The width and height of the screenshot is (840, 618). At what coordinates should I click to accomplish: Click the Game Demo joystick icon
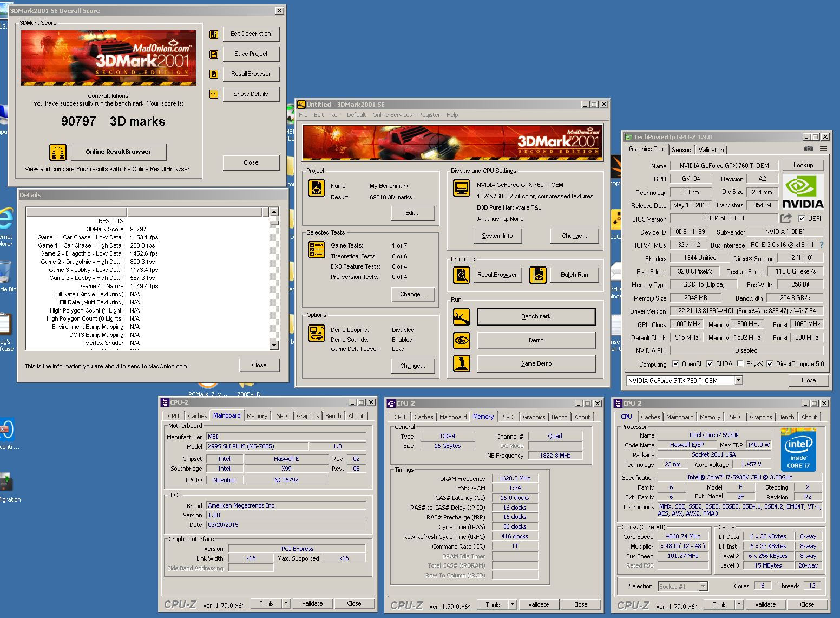462,363
